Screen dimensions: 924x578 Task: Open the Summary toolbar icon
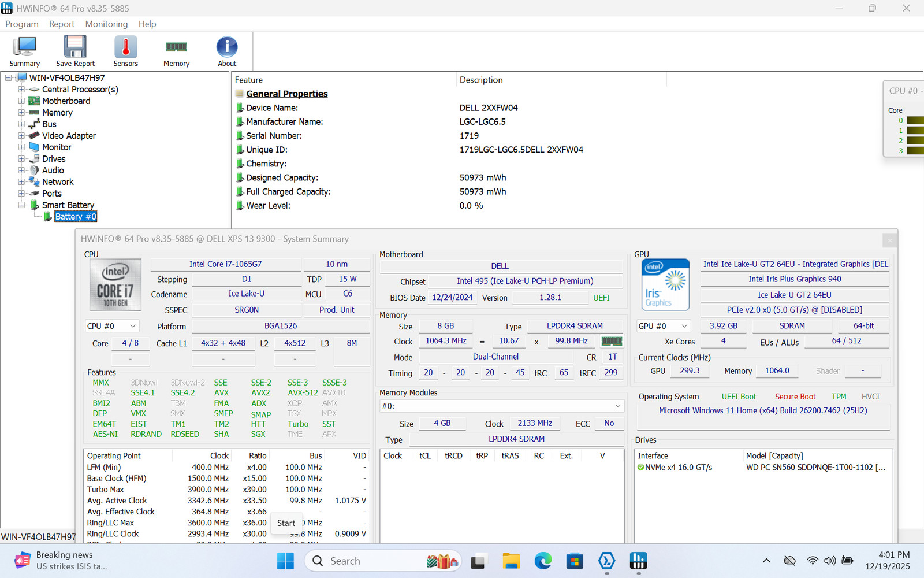24,51
